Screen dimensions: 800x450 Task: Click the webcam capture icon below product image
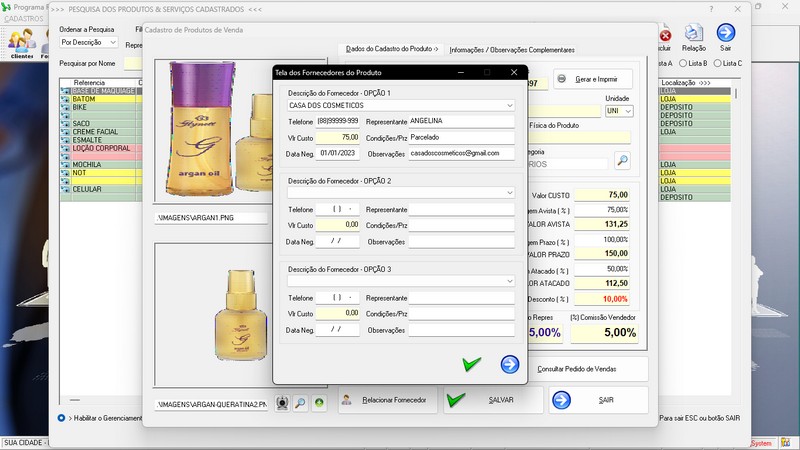[x=282, y=403]
